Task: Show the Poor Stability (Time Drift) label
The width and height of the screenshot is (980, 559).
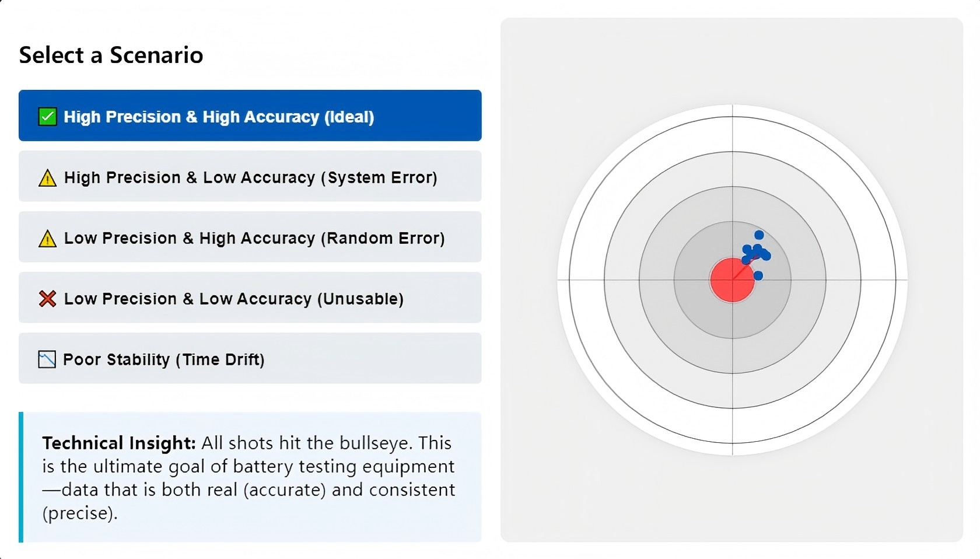Action: pos(163,359)
